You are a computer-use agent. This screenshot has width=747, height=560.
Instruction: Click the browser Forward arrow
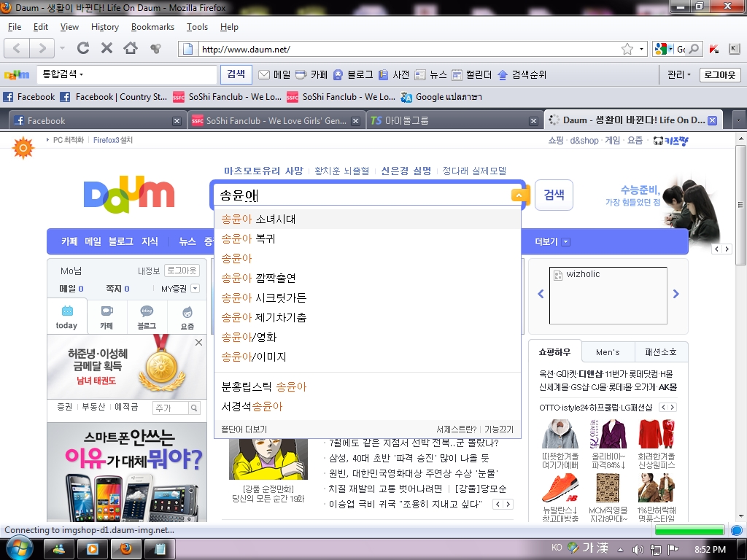click(x=42, y=49)
